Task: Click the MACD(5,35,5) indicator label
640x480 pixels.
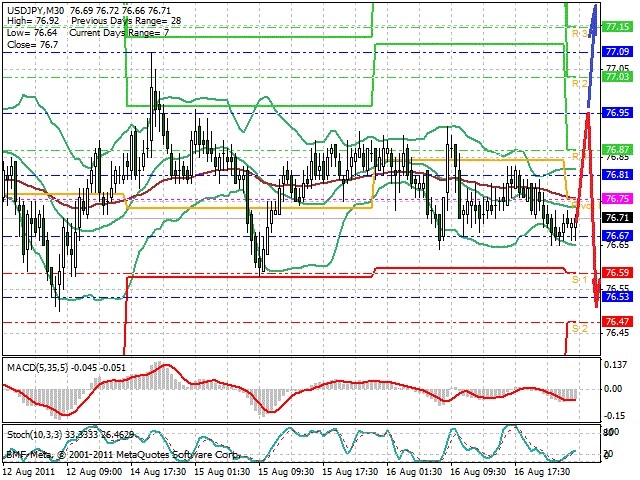Action: [38, 368]
